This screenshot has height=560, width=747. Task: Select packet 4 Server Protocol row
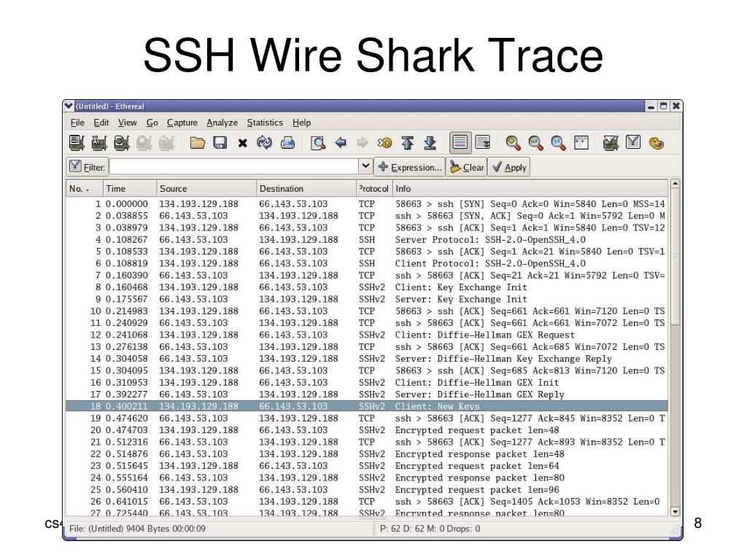[x=366, y=239]
